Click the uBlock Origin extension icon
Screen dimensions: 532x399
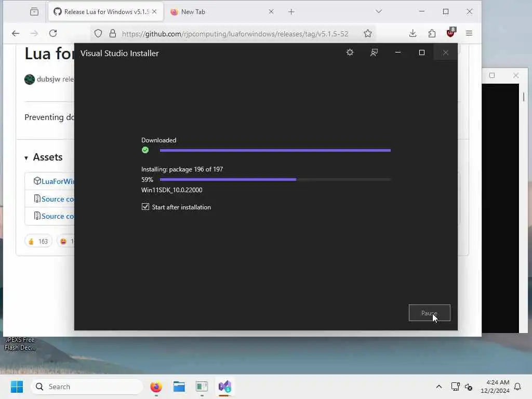451,33
